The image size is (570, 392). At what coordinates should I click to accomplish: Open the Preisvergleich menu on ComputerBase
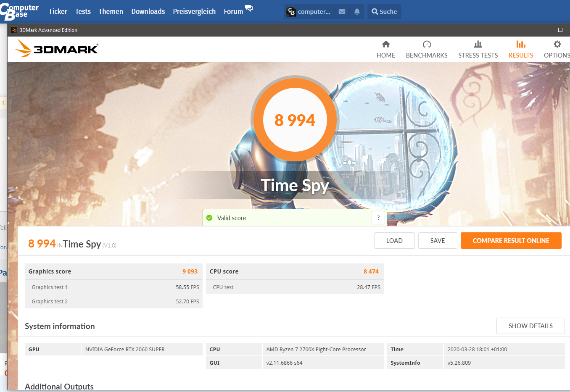click(194, 11)
